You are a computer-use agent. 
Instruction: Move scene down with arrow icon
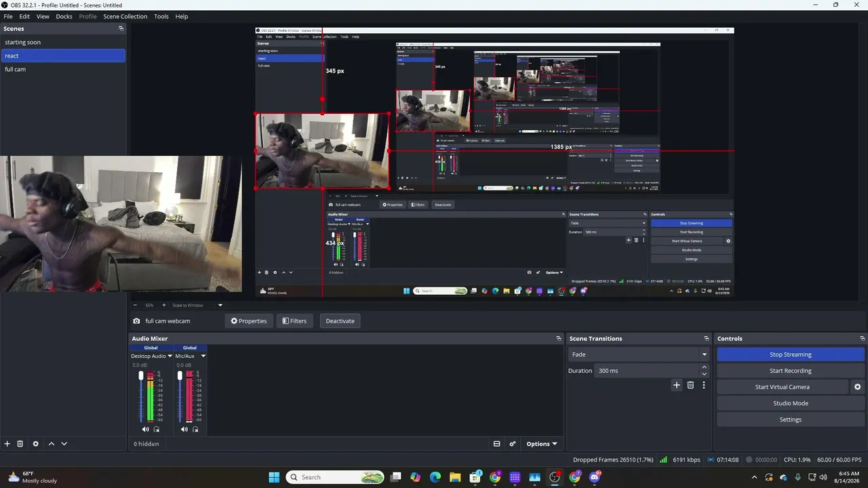coord(64,443)
